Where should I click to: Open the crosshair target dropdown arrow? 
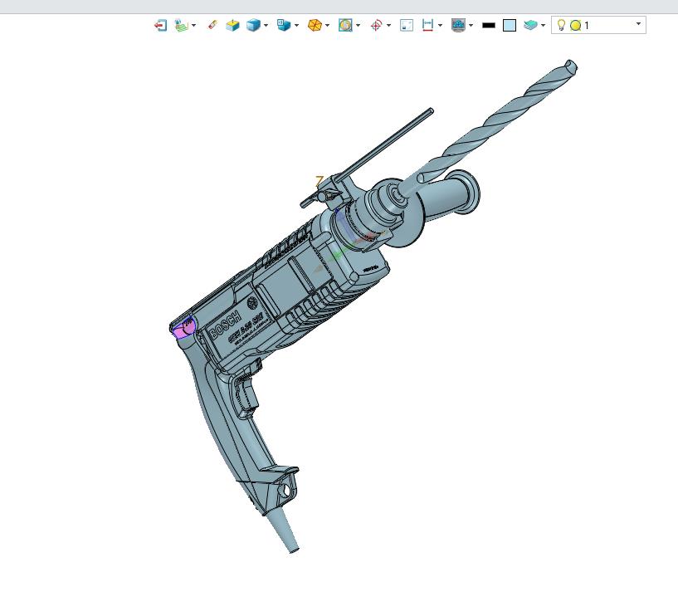click(388, 26)
